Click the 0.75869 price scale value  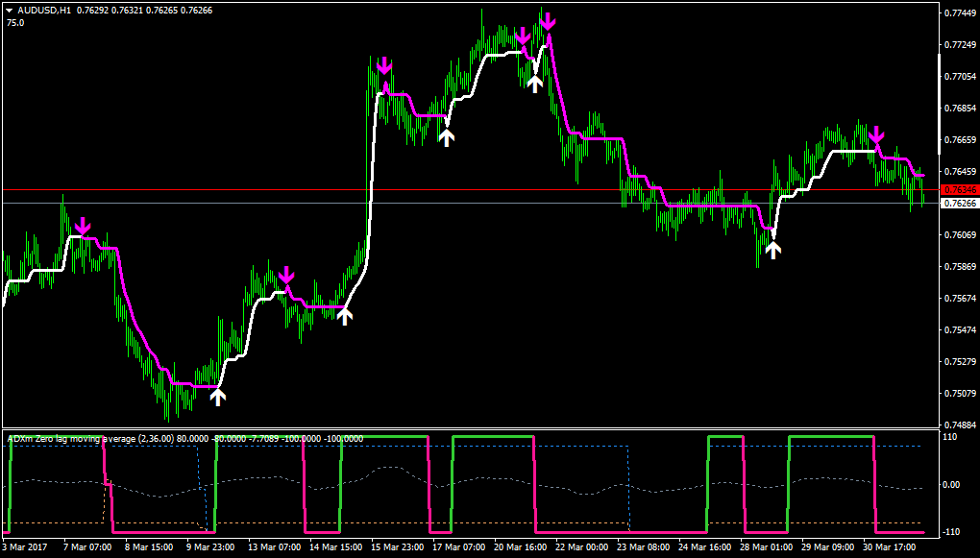coord(961,267)
